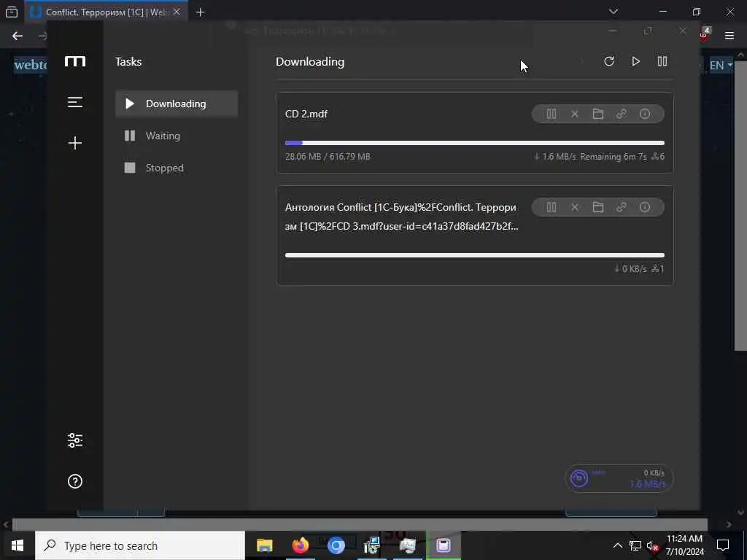Open the help question mark icon
747x560 pixels.
tap(75, 481)
